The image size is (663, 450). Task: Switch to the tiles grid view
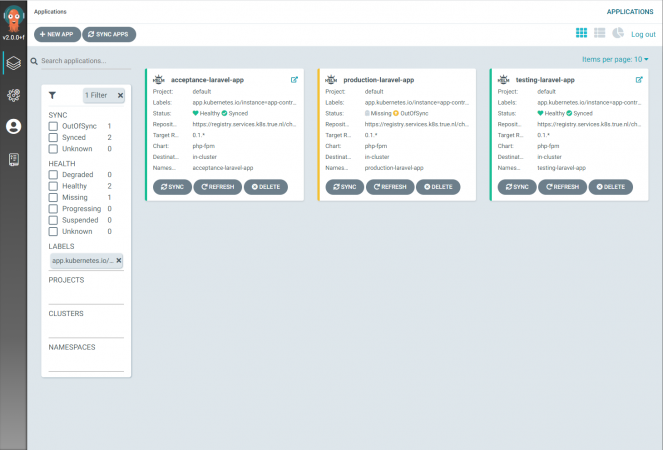click(581, 33)
